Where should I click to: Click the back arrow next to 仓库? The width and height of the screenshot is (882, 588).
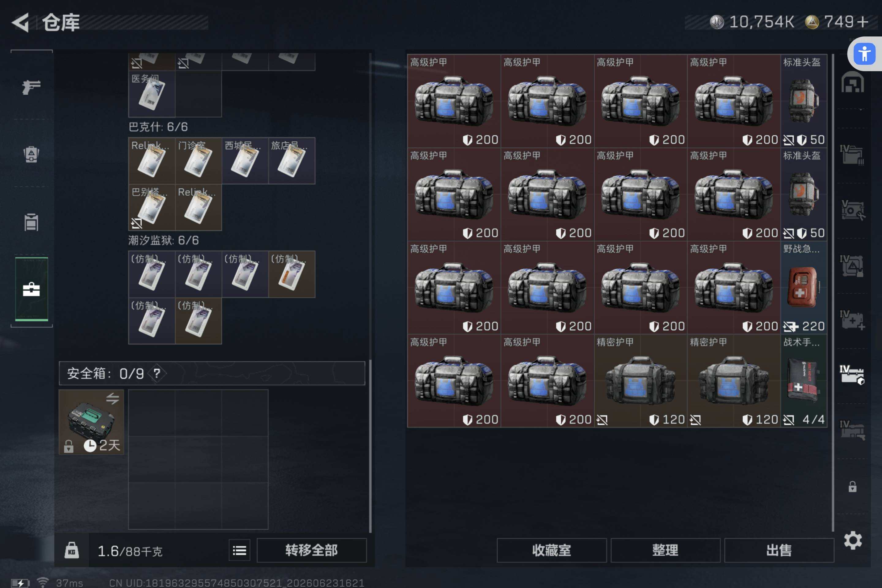(x=21, y=22)
